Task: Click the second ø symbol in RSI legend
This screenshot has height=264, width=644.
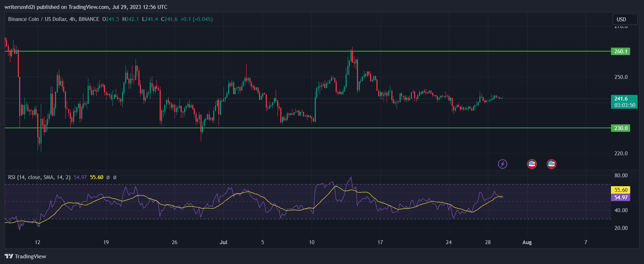Action: [x=115, y=177]
